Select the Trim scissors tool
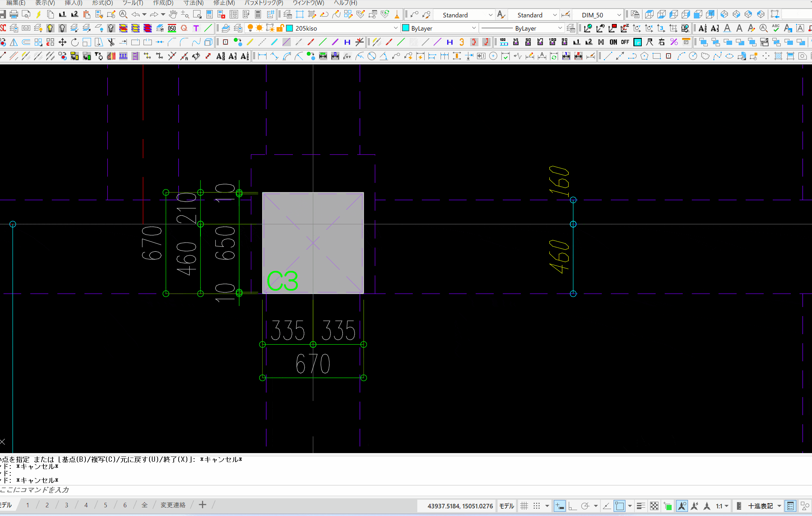This screenshot has width=812, height=516. [x=111, y=42]
